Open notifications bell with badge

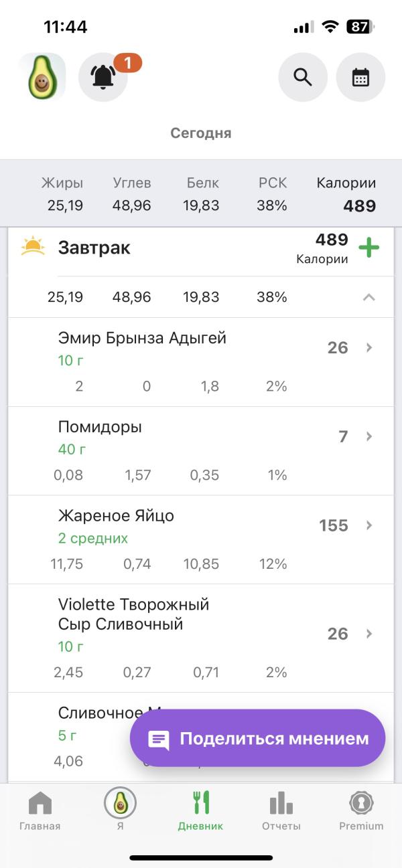pyautogui.click(x=103, y=77)
